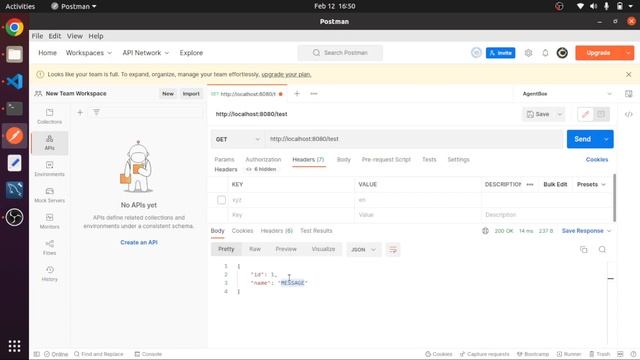Click the filter icon in APIs panel
Viewport: 640px width, 360px height.
pos(96,112)
